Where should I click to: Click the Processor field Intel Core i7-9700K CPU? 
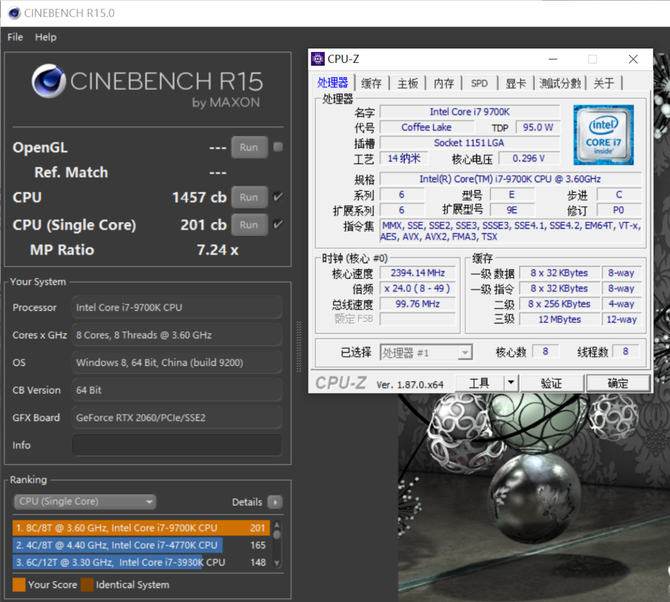coord(177,307)
